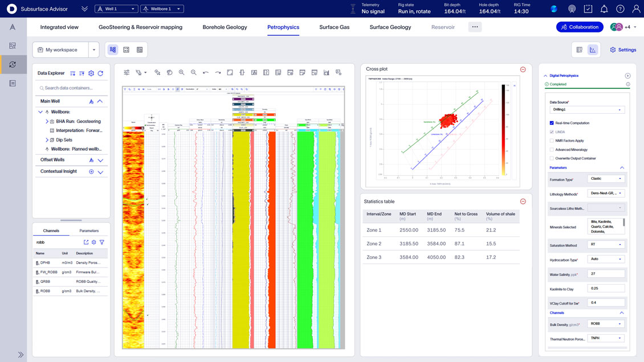Open the Borehole Geology tab
This screenshot has width=644, height=362.
pyautogui.click(x=225, y=27)
